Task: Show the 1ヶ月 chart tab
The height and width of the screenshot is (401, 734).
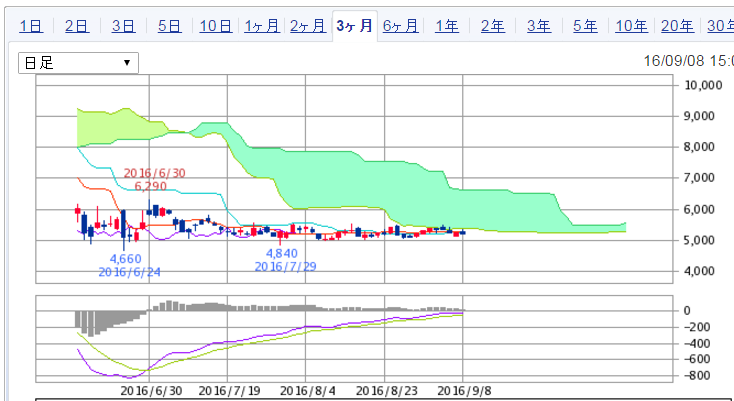Action: 261,27
